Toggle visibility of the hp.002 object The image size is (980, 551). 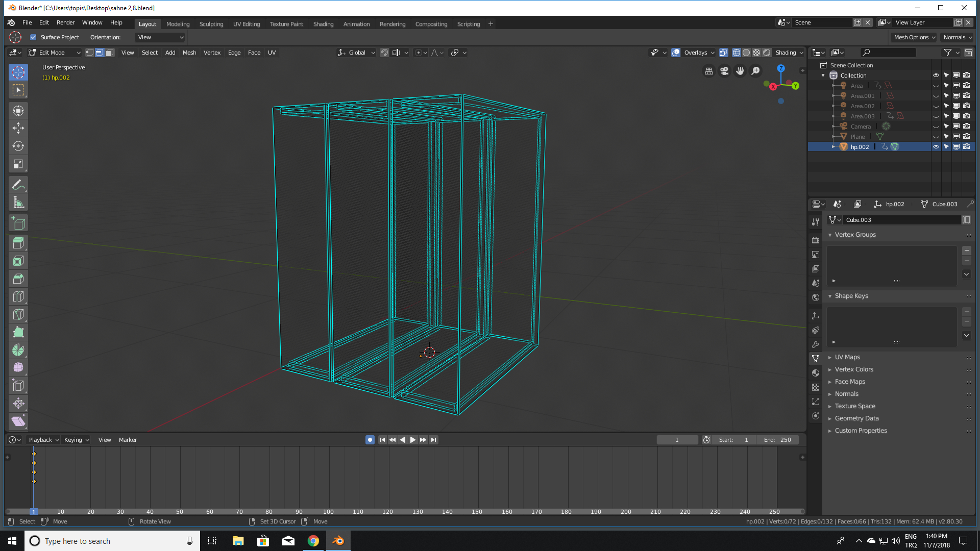coord(936,146)
